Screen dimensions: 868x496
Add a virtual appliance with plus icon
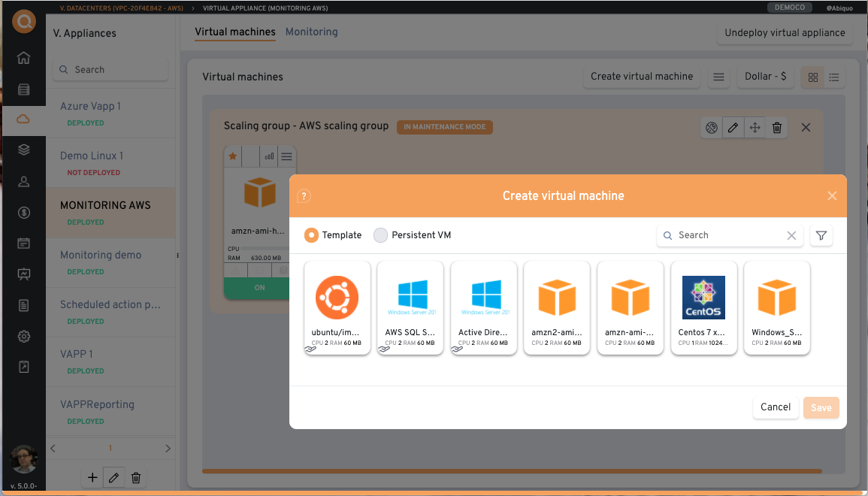pyautogui.click(x=92, y=477)
